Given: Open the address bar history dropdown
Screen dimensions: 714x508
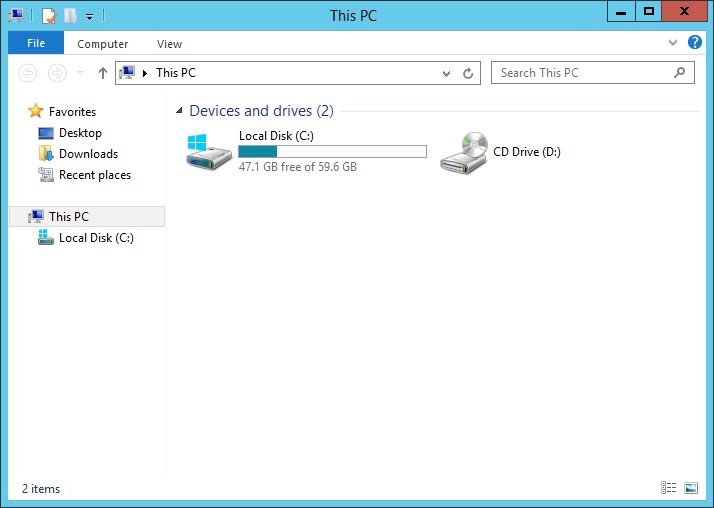Looking at the screenshot, I should pos(447,73).
